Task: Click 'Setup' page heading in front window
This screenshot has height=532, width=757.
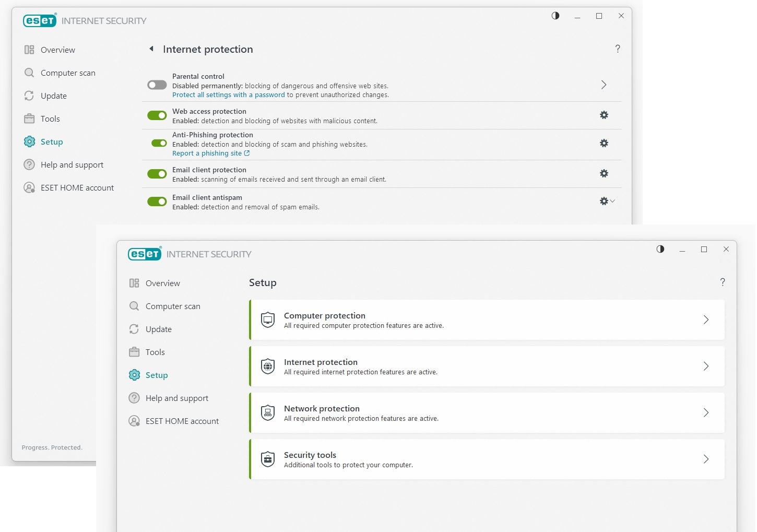Action: [263, 283]
